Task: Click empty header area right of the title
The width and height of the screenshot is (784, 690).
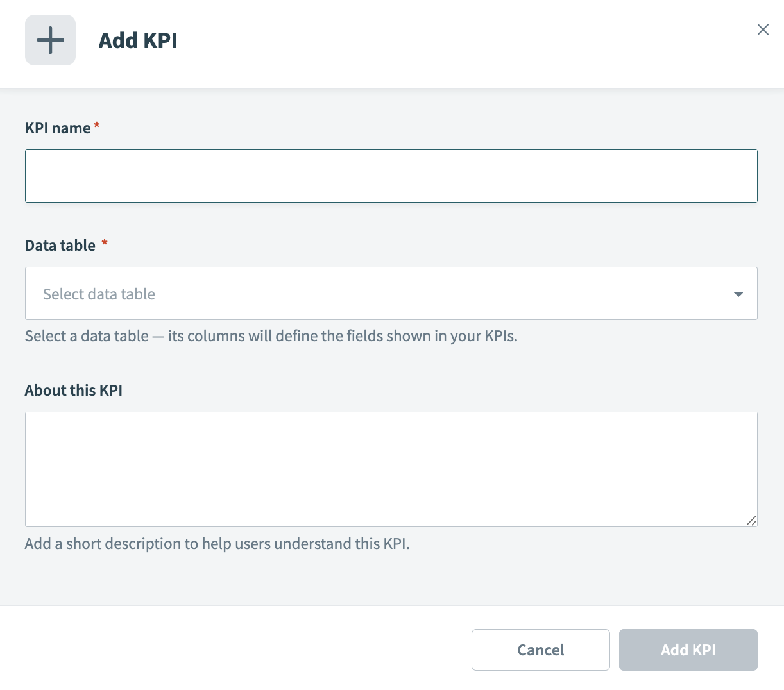Action: pos(449,42)
